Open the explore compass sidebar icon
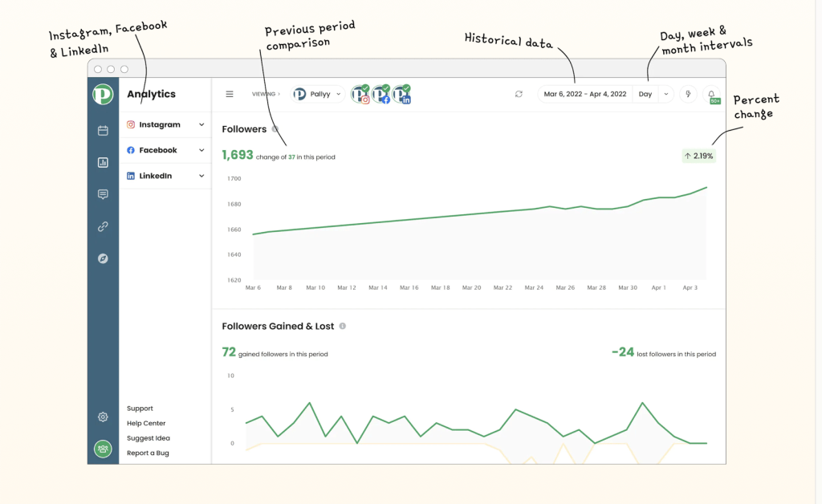Screen dimensions: 822x504 coord(103,258)
